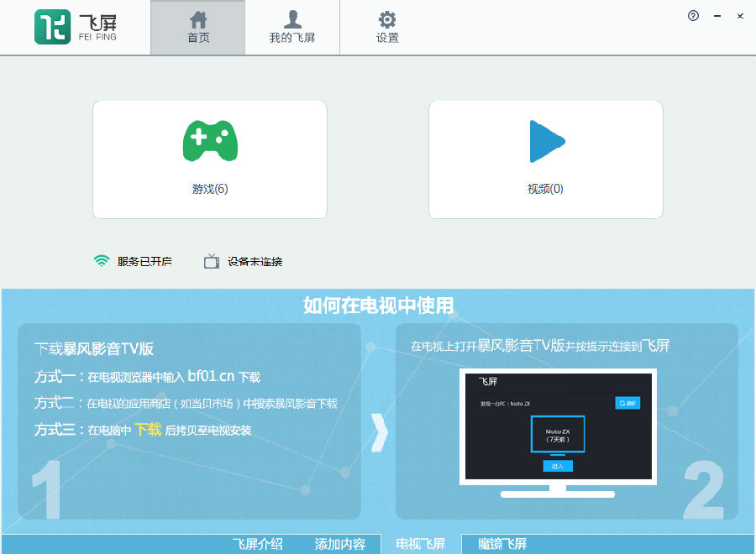Click the green gamepad icon
Screen dimensions: 756x554
pyautogui.click(x=210, y=141)
